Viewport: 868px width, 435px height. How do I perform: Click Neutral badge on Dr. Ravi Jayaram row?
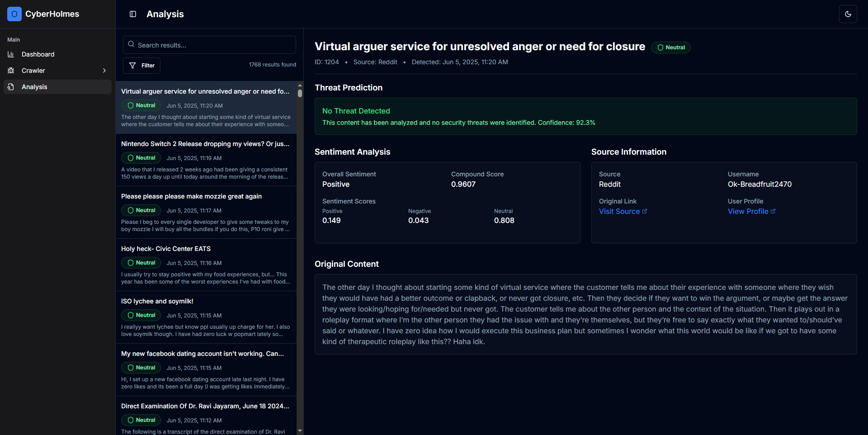point(141,420)
